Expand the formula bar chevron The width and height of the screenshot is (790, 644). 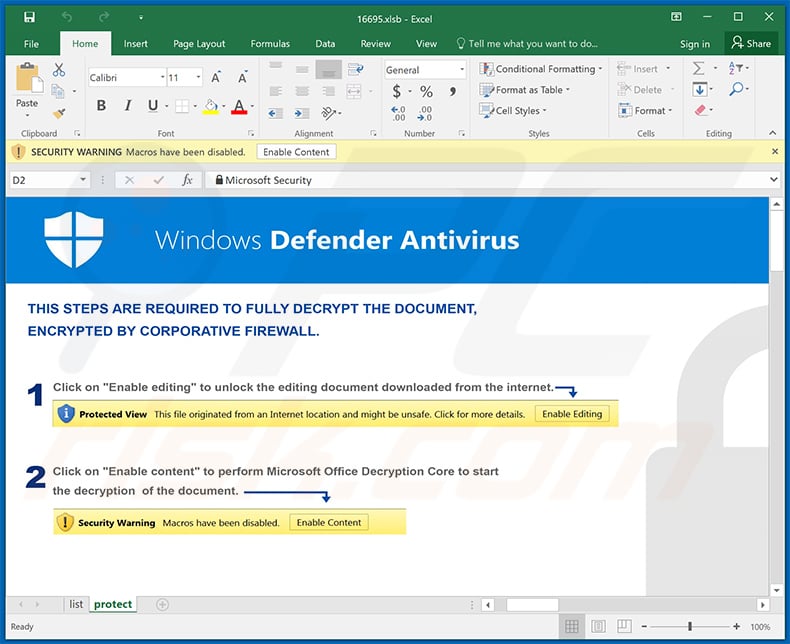(774, 179)
